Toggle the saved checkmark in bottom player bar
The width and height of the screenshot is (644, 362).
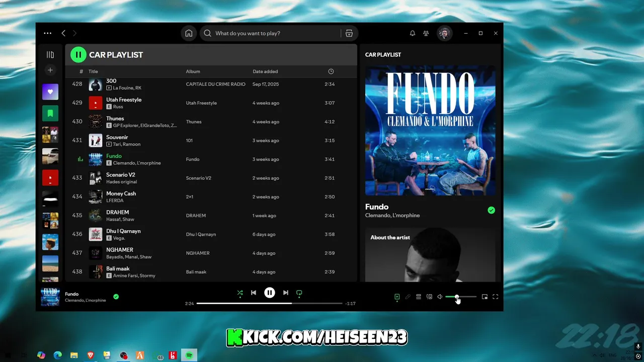116,297
